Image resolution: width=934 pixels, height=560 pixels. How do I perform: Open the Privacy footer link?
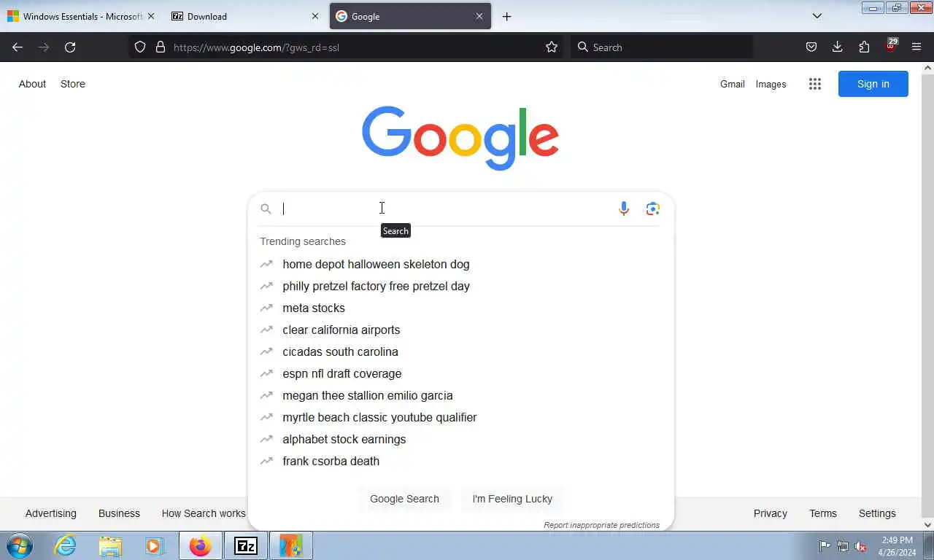pos(770,513)
